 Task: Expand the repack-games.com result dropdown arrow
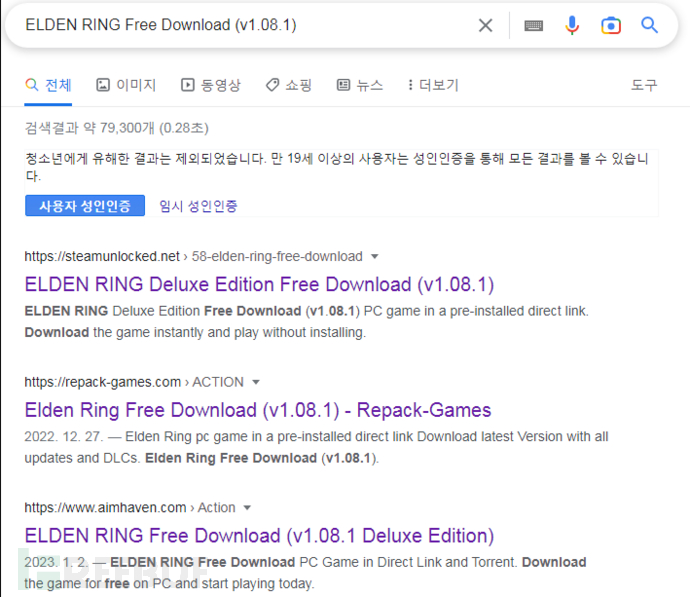(256, 382)
